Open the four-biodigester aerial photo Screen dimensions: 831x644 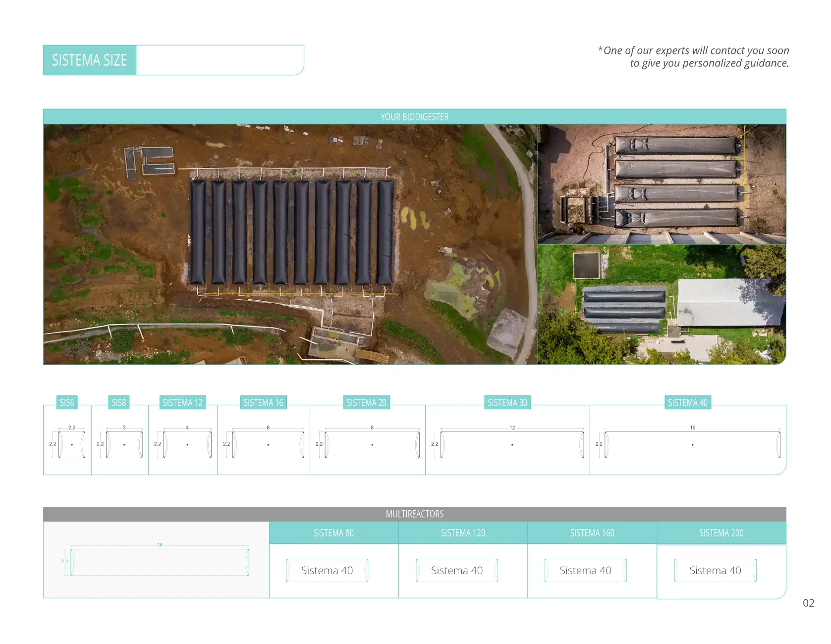[x=662, y=184]
